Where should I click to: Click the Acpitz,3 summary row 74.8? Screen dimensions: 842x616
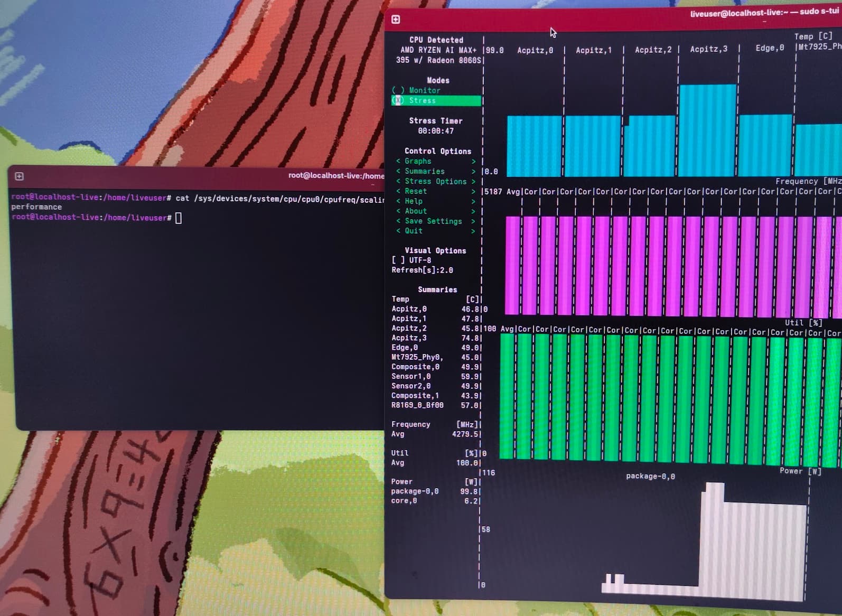click(x=436, y=338)
